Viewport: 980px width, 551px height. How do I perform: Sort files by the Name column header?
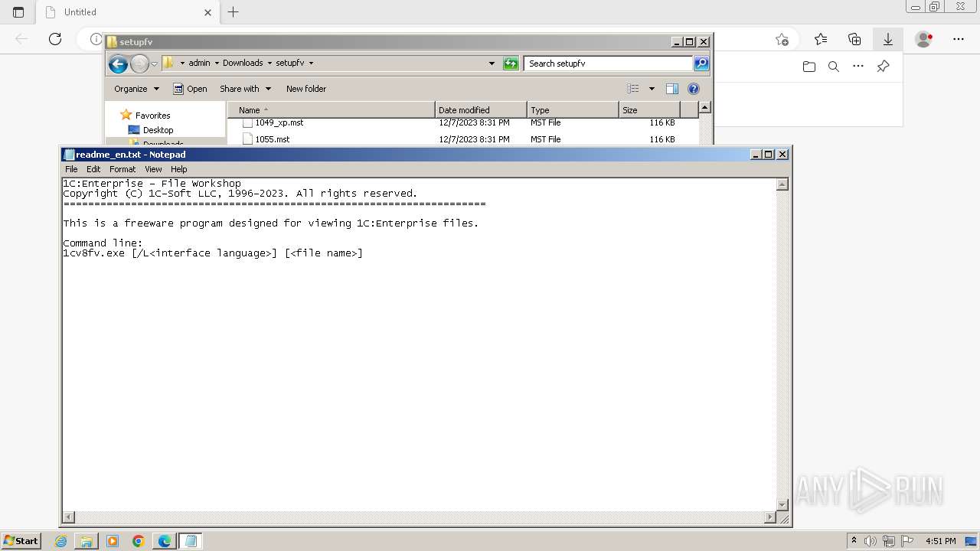click(x=331, y=110)
